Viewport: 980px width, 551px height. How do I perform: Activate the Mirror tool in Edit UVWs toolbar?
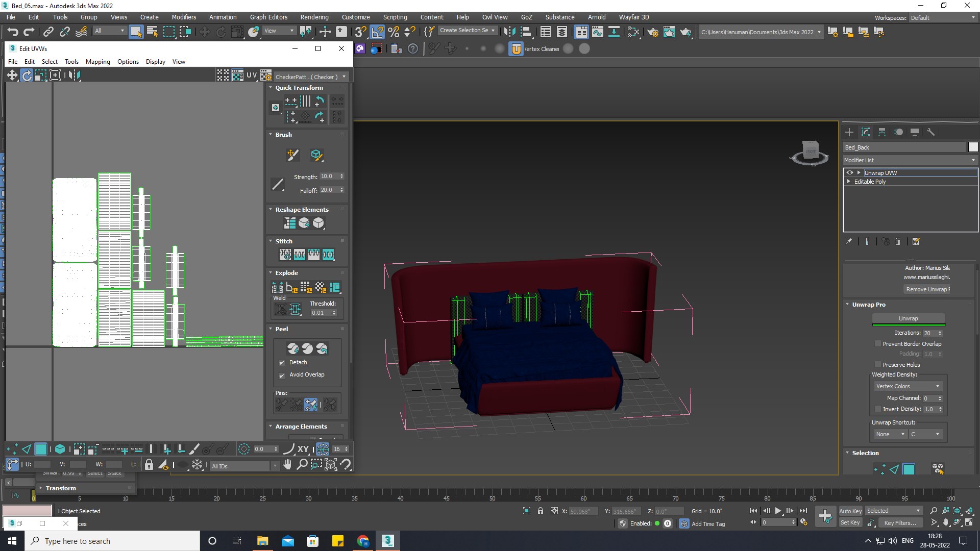[75, 76]
